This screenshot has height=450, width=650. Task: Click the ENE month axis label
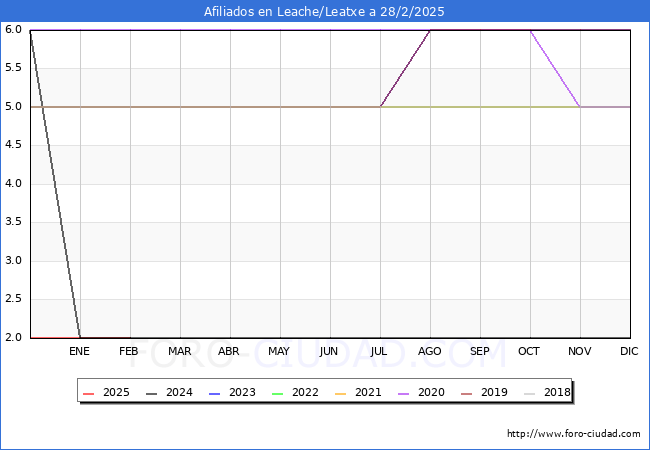pos(79,351)
